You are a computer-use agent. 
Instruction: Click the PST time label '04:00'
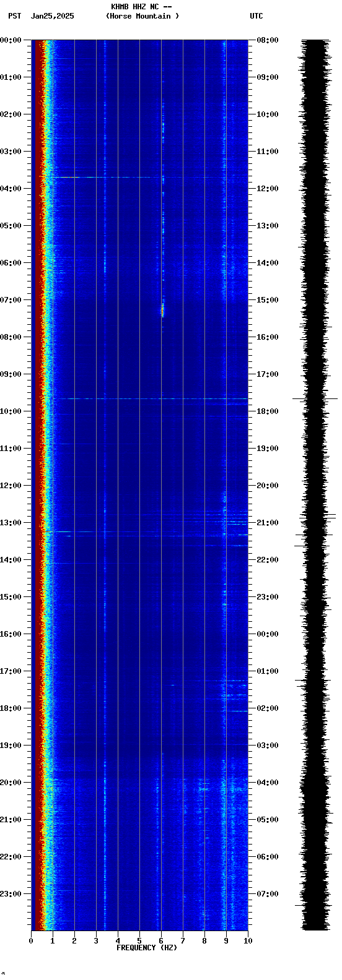[x=11, y=189]
